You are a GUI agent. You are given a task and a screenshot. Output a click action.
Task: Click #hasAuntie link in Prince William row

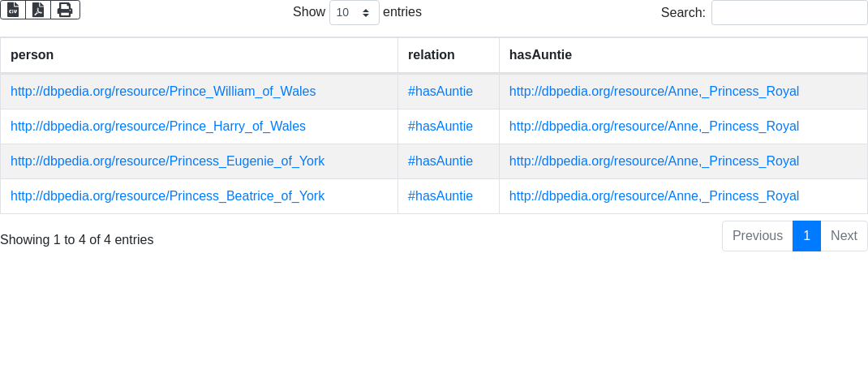tap(440, 92)
